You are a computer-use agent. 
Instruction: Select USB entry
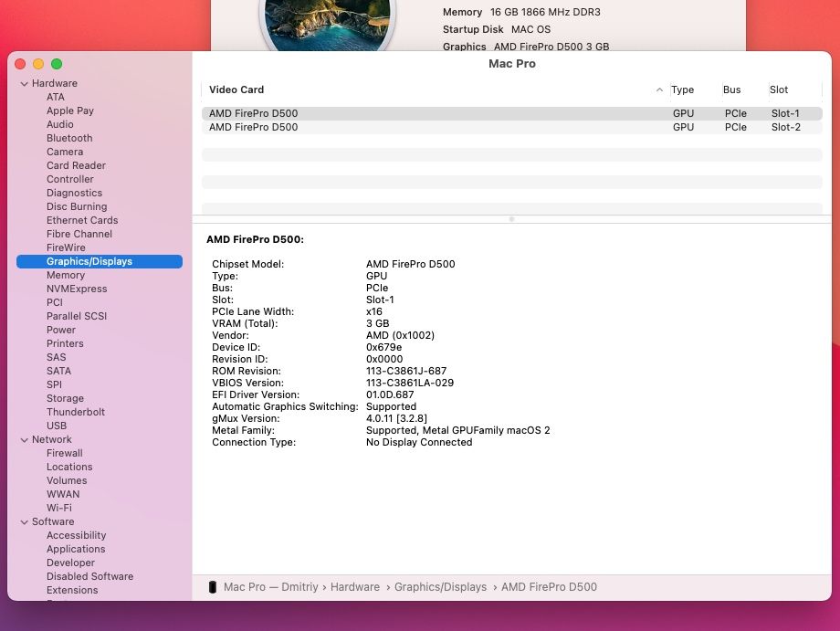click(x=57, y=426)
